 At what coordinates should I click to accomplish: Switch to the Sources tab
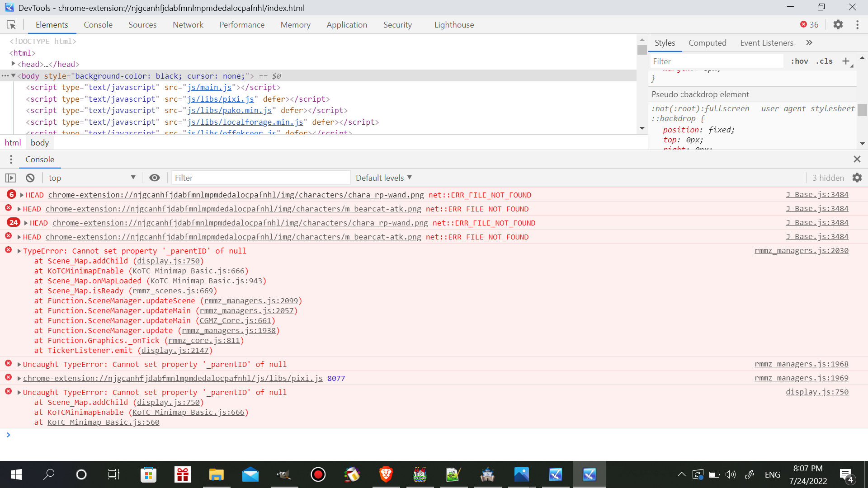pyautogui.click(x=142, y=25)
